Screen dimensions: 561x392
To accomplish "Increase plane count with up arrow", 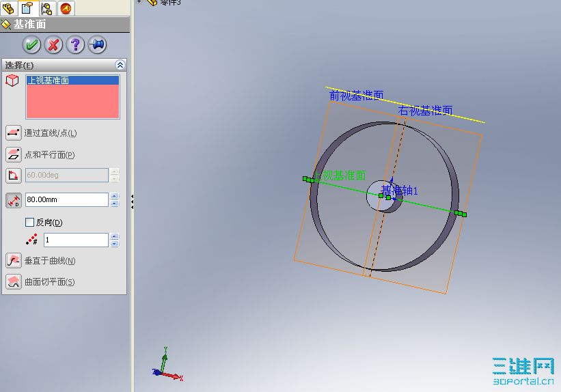I will coord(115,236).
